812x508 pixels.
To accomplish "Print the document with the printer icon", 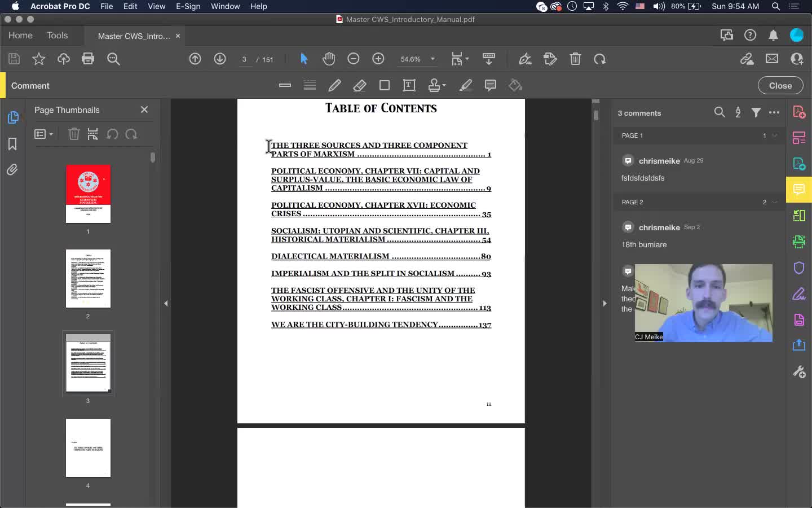I will (x=88, y=59).
